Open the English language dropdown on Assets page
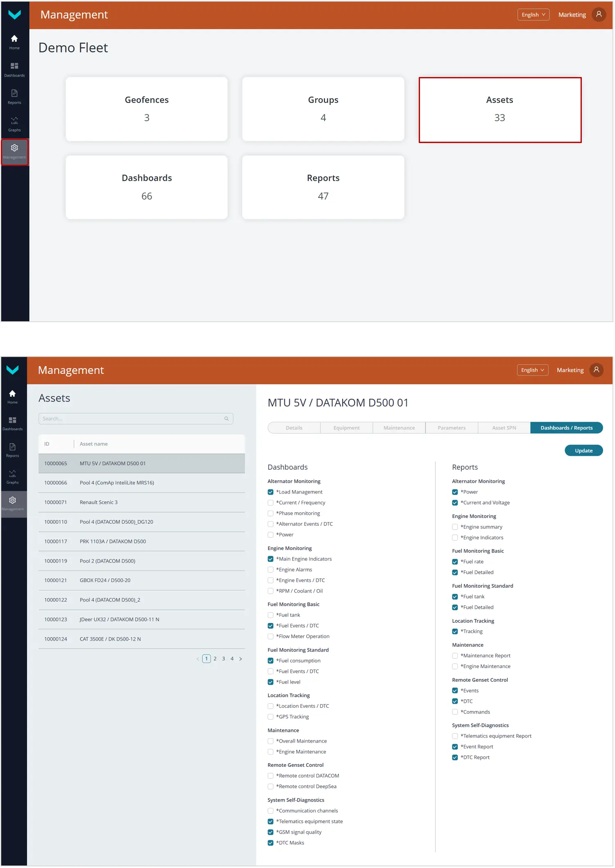The image size is (615, 868). 532,370
